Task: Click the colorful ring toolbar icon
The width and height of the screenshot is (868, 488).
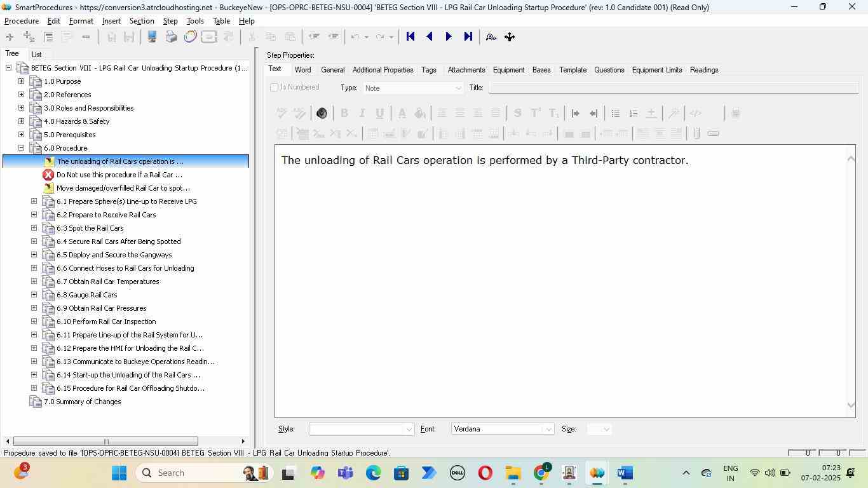Action: 190,37
